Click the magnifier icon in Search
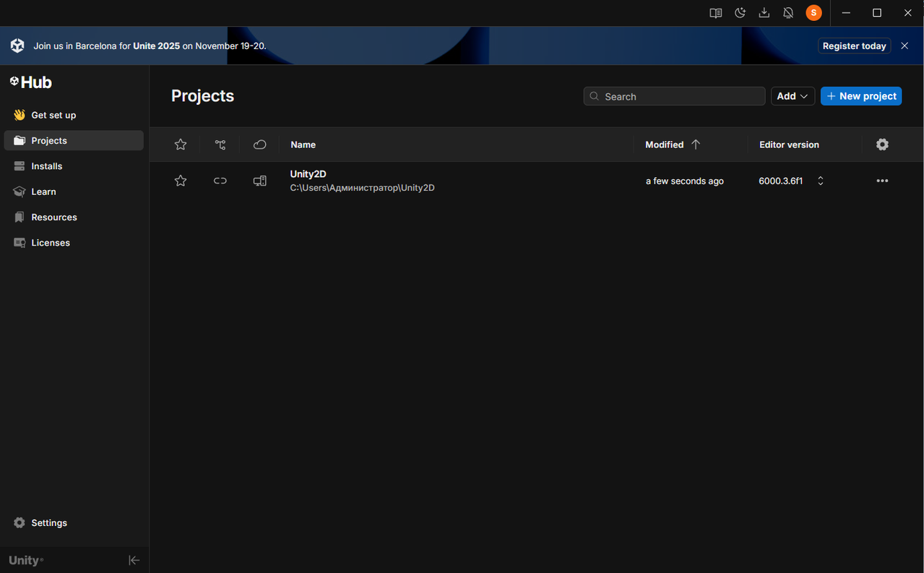 click(595, 96)
